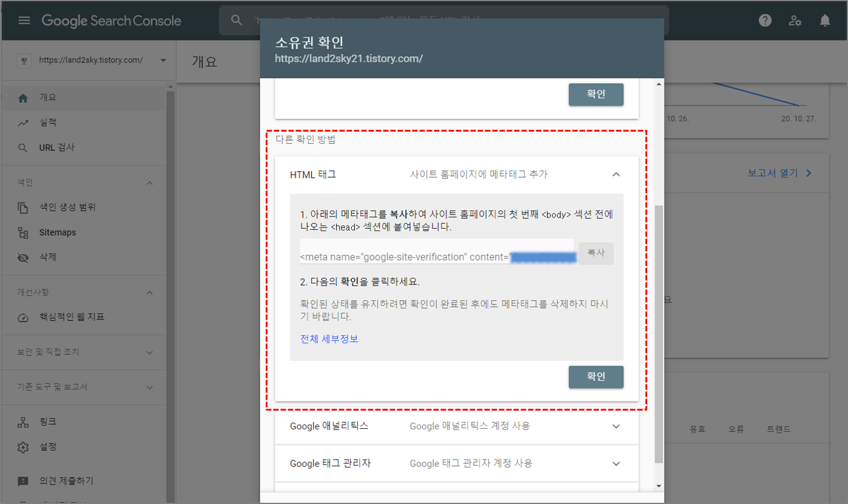Select 실적 in the sidebar

coord(84,123)
